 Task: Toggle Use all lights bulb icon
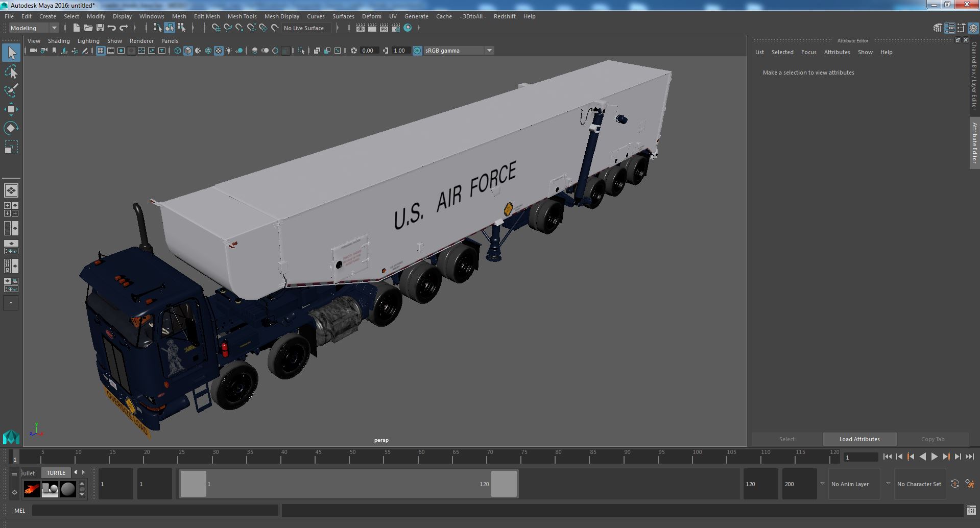coord(229,51)
